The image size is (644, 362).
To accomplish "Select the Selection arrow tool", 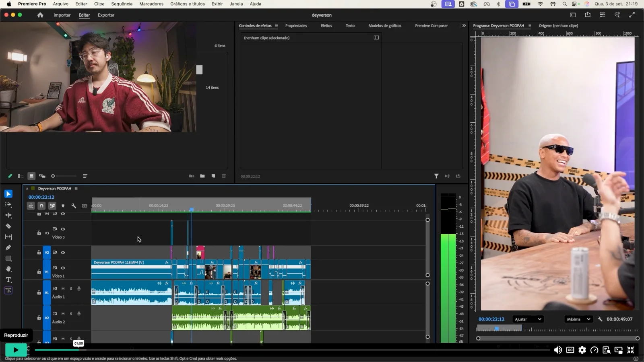I will [8, 194].
